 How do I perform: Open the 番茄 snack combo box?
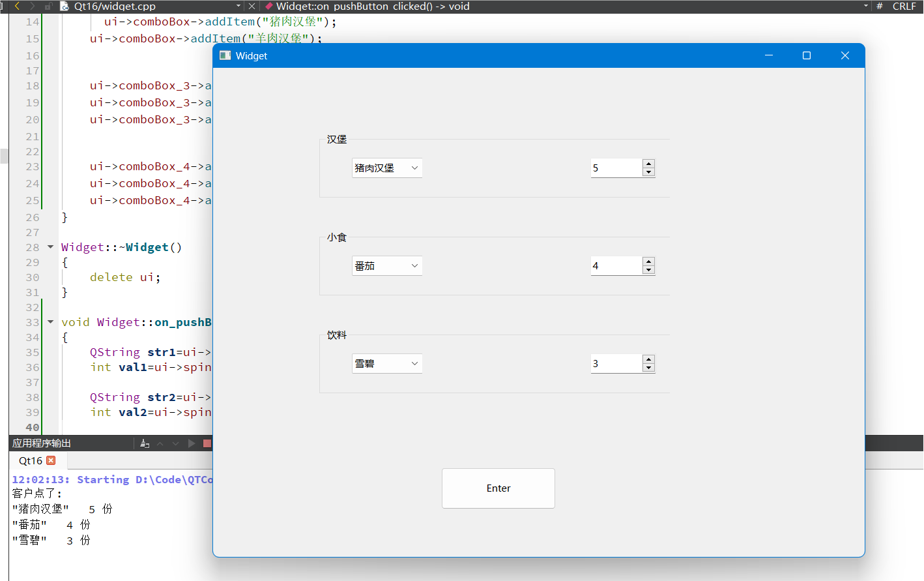coord(387,266)
